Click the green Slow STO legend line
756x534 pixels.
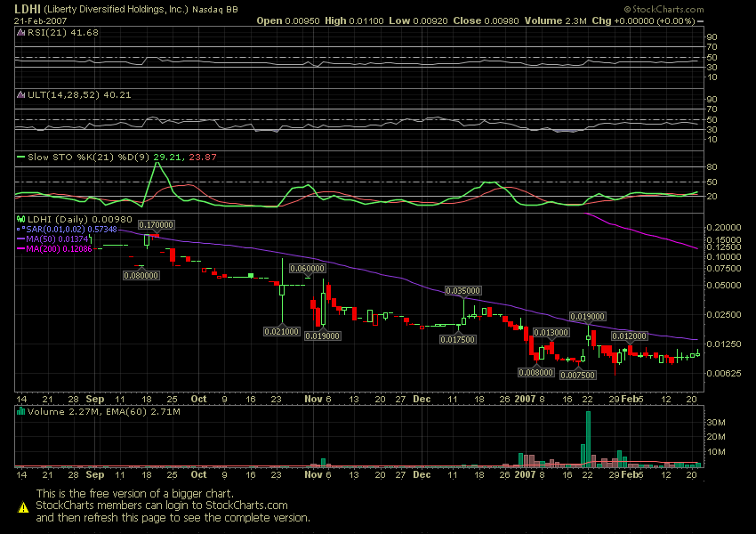20,158
